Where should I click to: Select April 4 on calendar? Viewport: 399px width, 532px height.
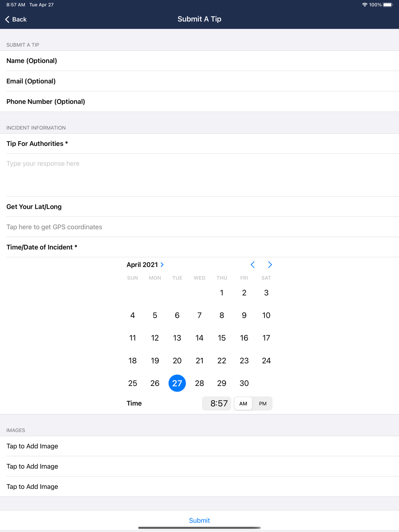132,315
